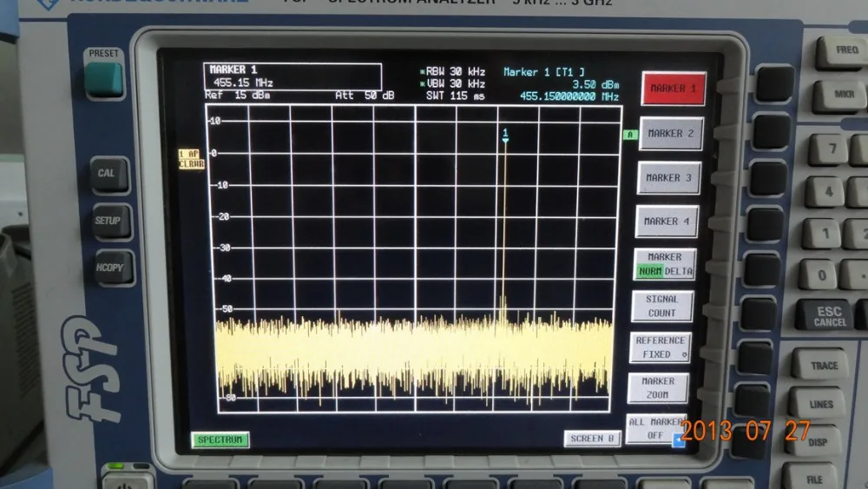Open the LINES menu key

click(819, 403)
